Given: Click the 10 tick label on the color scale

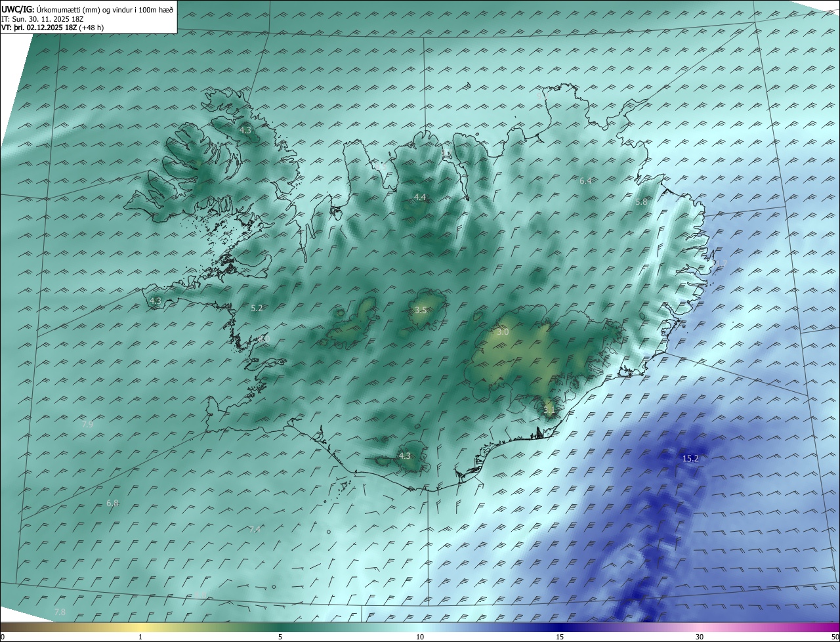Looking at the screenshot, I should point(420,637).
